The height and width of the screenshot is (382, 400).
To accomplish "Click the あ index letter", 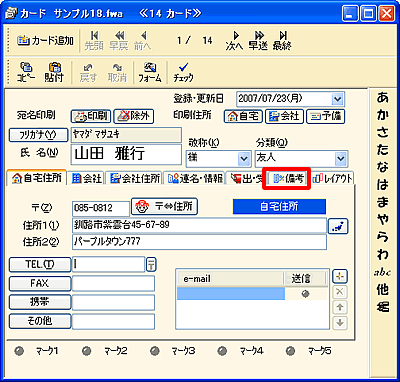I will [383, 98].
